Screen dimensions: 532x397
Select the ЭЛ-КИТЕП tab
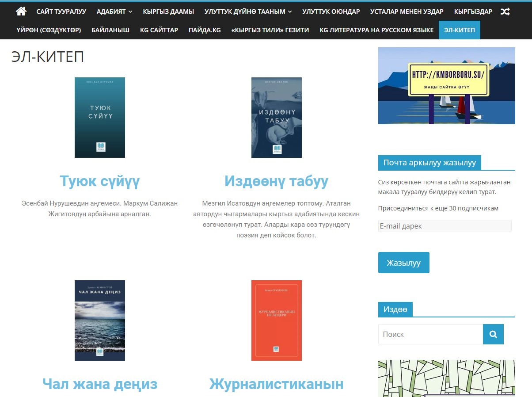click(x=459, y=30)
